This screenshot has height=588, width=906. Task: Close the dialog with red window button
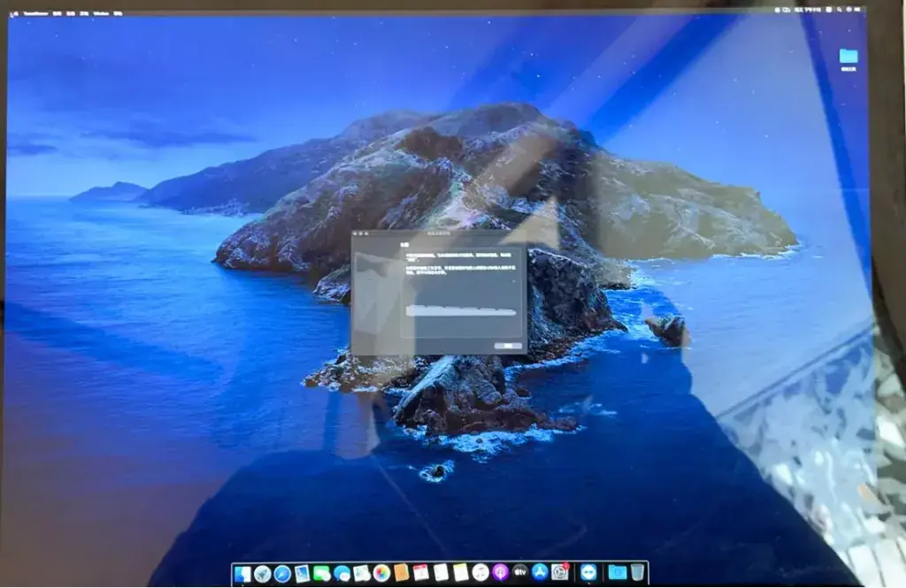356,234
